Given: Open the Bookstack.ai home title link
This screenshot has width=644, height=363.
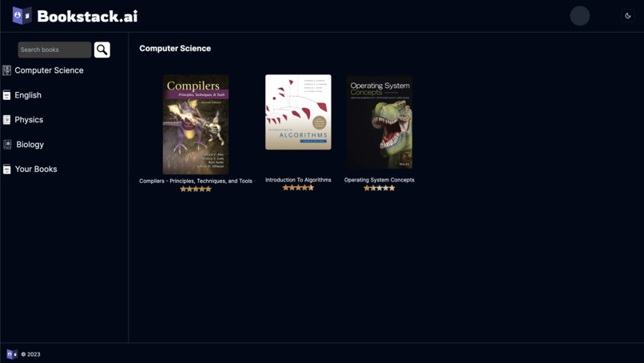Looking at the screenshot, I should click(x=87, y=17).
